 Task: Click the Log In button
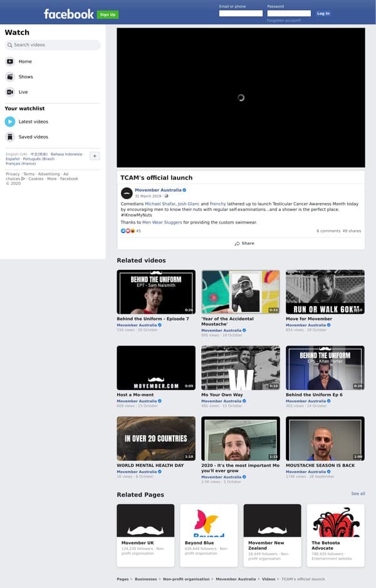click(323, 13)
